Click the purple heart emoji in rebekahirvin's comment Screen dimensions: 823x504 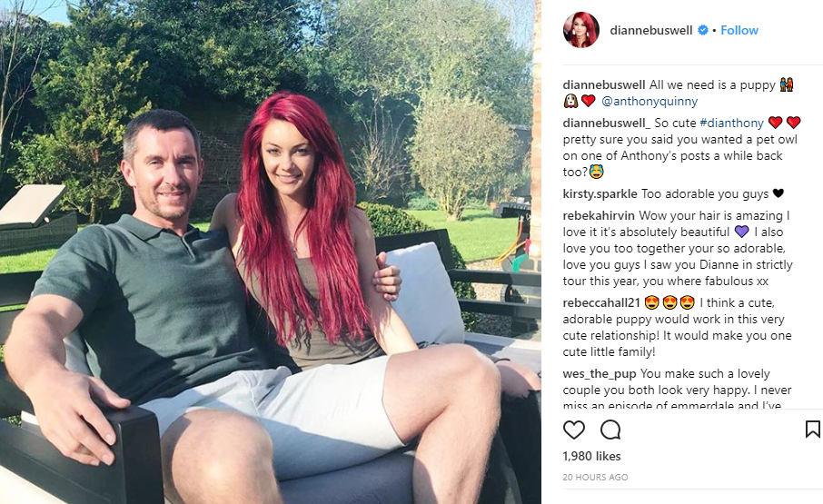741,232
